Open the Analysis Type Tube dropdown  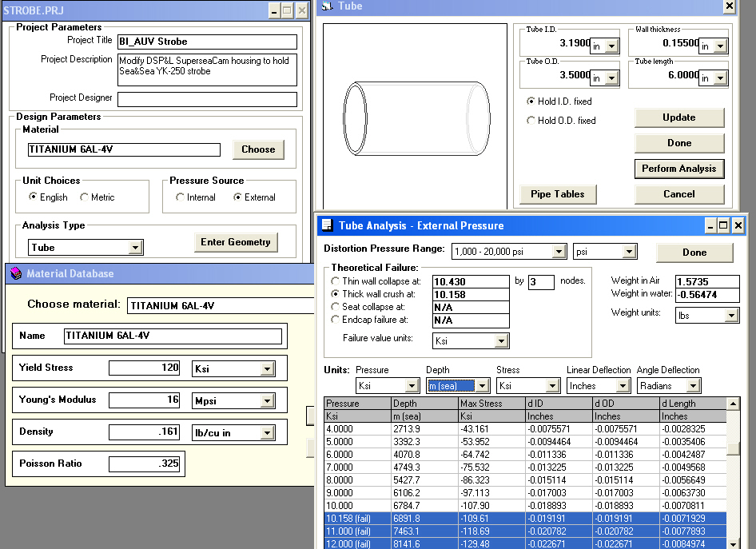[136, 248]
